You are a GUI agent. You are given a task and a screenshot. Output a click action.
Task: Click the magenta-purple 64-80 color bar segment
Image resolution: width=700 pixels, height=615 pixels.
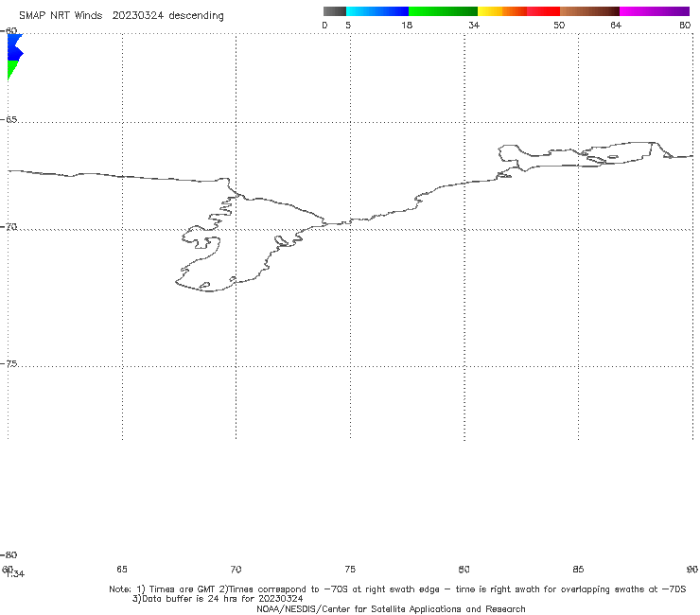coord(655,11)
